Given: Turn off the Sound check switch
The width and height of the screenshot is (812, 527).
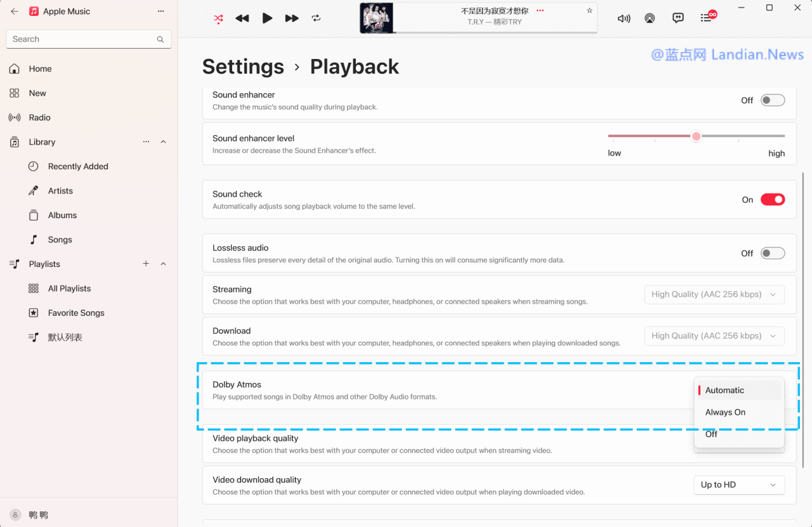Looking at the screenshot, I should 773,200.
